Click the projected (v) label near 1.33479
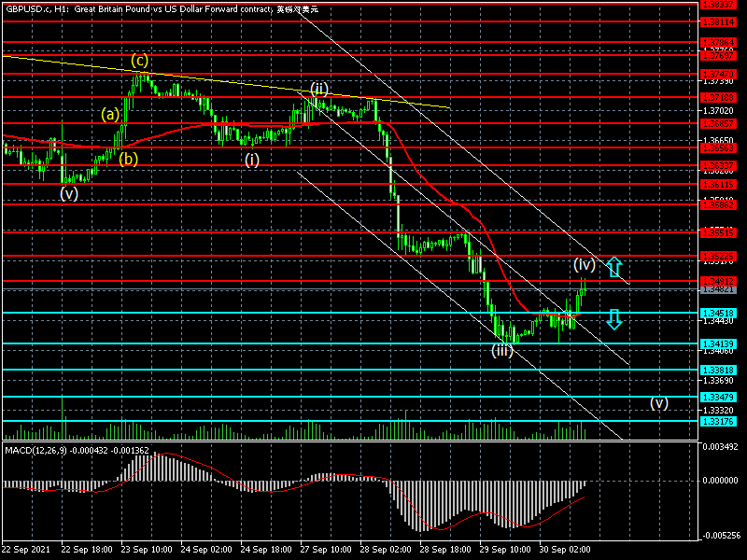 659,403
